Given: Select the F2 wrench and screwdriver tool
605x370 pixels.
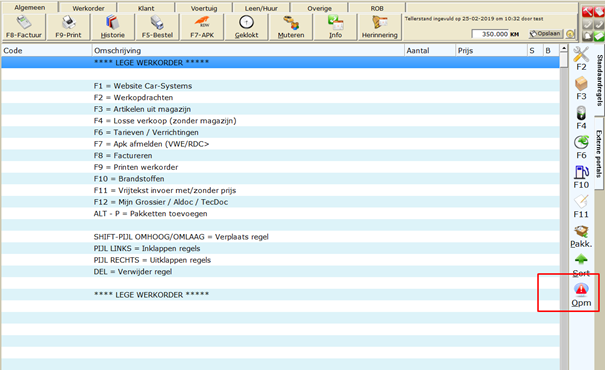Looking at the screenshot, I should pos(581,58).
